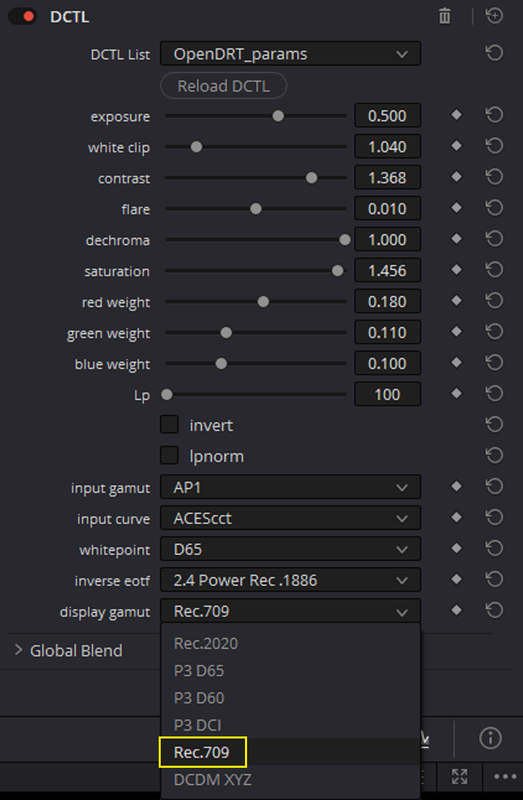Reset the display gamut setting

(x=494, y=610)
